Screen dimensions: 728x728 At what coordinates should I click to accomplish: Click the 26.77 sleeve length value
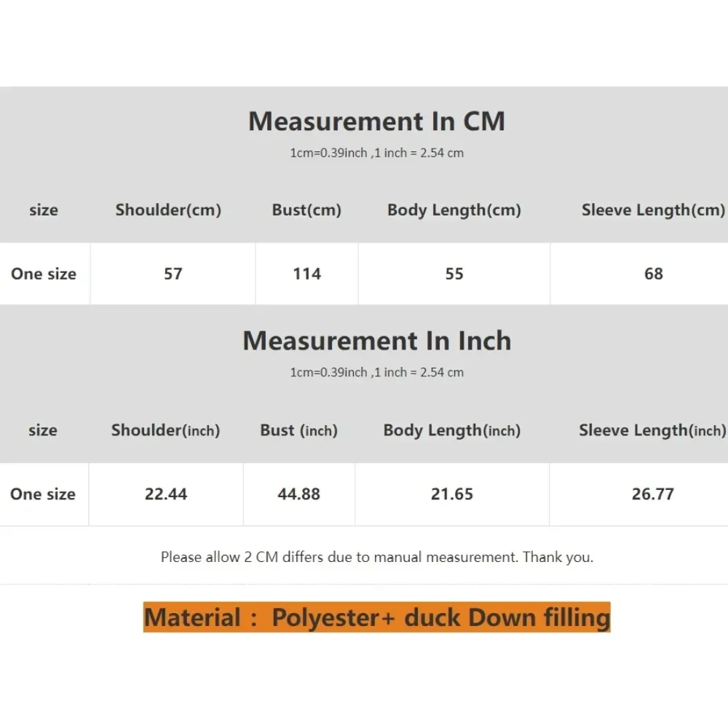(653, 494)
